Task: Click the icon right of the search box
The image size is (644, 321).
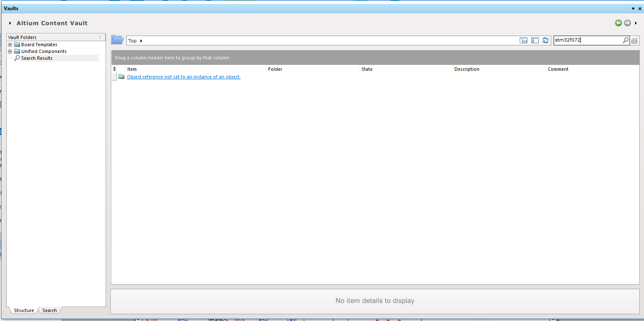Action: point(635,41)
